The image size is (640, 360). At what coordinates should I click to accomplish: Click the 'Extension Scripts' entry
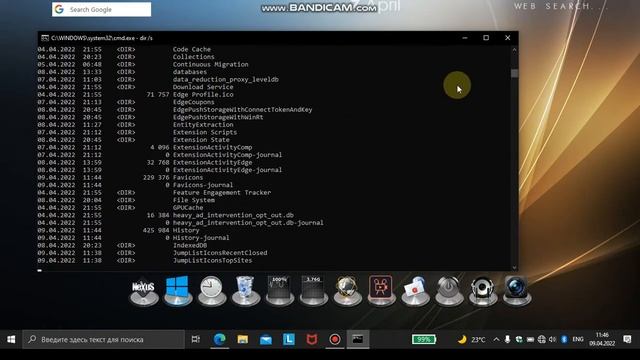(x=205, y=132)
